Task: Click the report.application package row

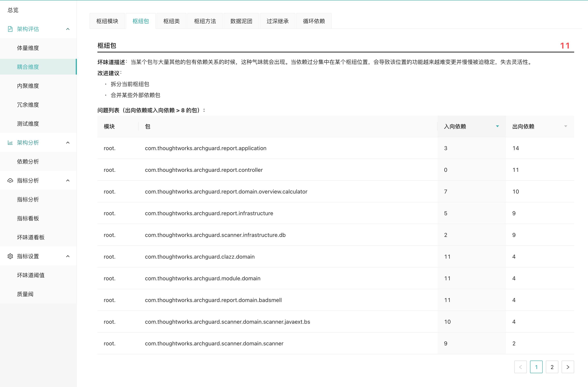Action: click(x=205, y=148)
